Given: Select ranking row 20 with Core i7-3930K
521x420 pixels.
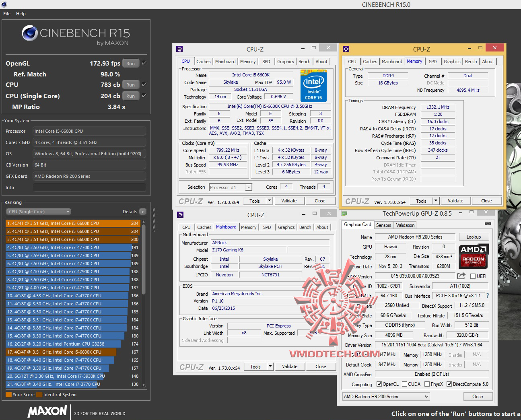Looking at the screenshot, I should 72,376.
